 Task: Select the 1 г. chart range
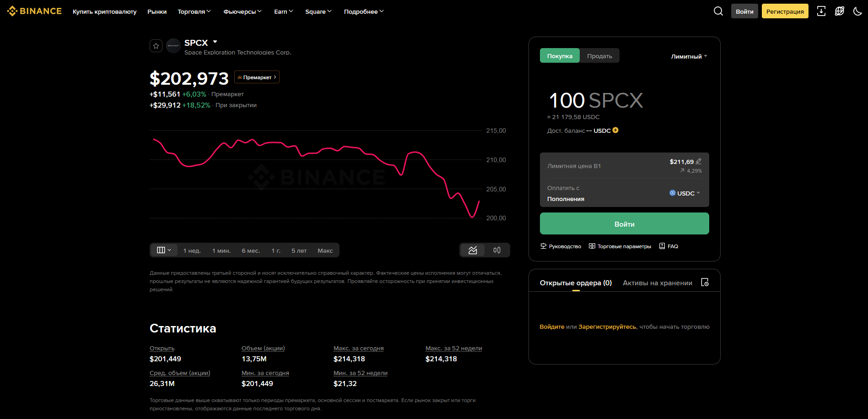276,250
